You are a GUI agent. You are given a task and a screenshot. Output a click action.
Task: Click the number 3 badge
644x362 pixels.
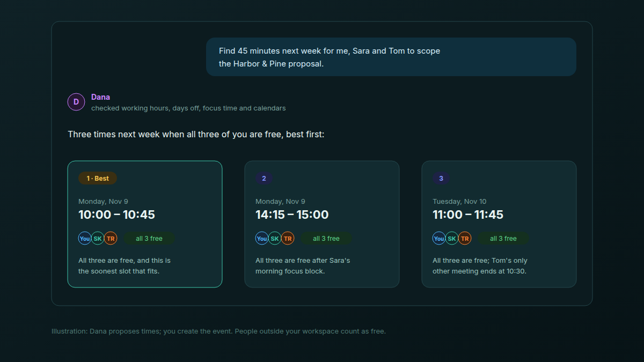[441, 178]
